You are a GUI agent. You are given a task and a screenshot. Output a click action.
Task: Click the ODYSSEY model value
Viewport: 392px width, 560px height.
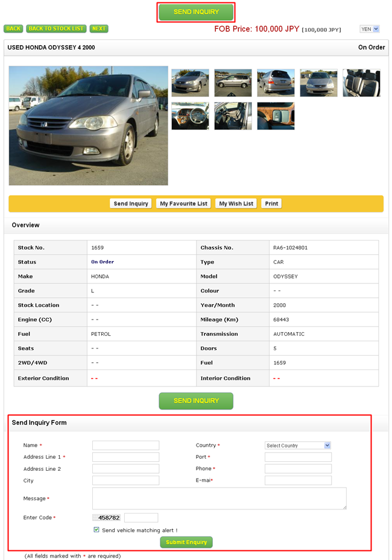point(285,277)
